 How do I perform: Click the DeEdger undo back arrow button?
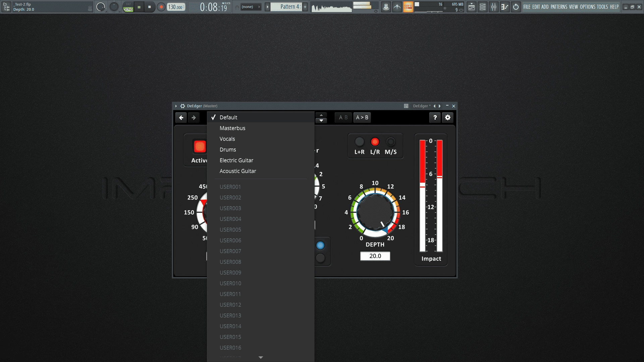click(181, 118)
